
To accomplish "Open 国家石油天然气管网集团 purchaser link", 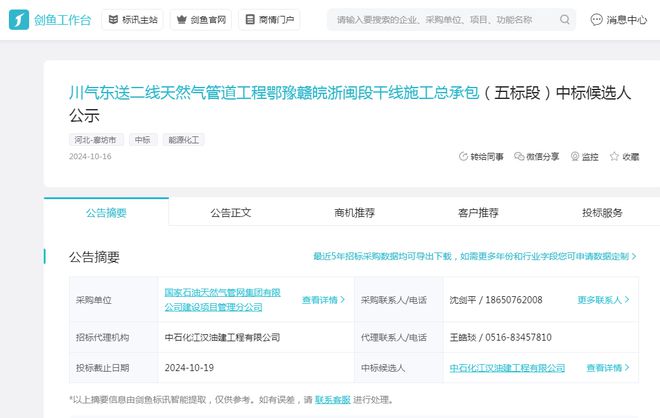I will click(x=222, y=300).
